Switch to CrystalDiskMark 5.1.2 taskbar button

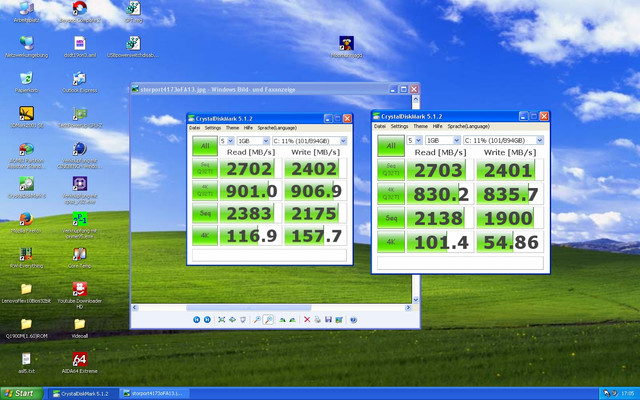[84, 393]
